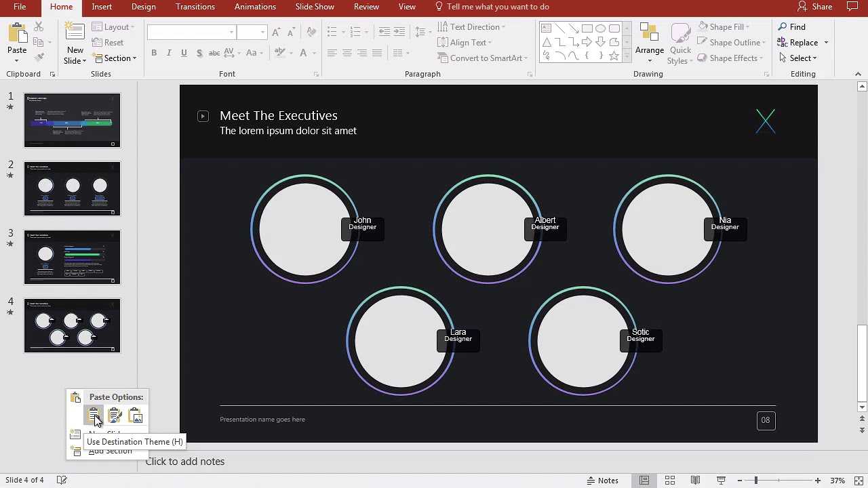Click the Use Destination Theme paste icon
The width and height of the screenshot is (868, 488).
coord(94,415)
